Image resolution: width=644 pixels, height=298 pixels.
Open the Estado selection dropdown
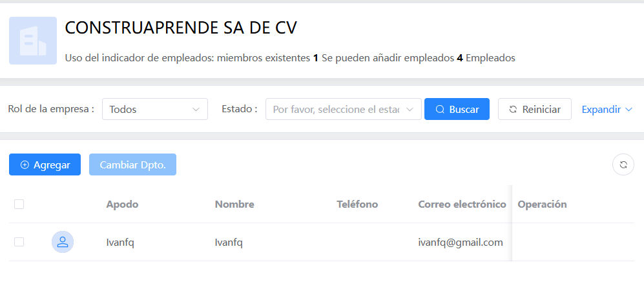tap(343, 110)
